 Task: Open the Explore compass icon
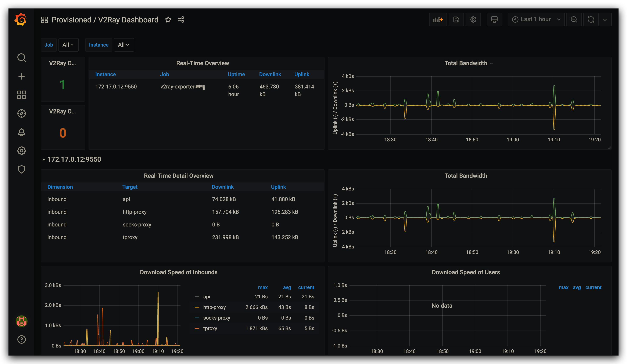click(x=21, y=113)
